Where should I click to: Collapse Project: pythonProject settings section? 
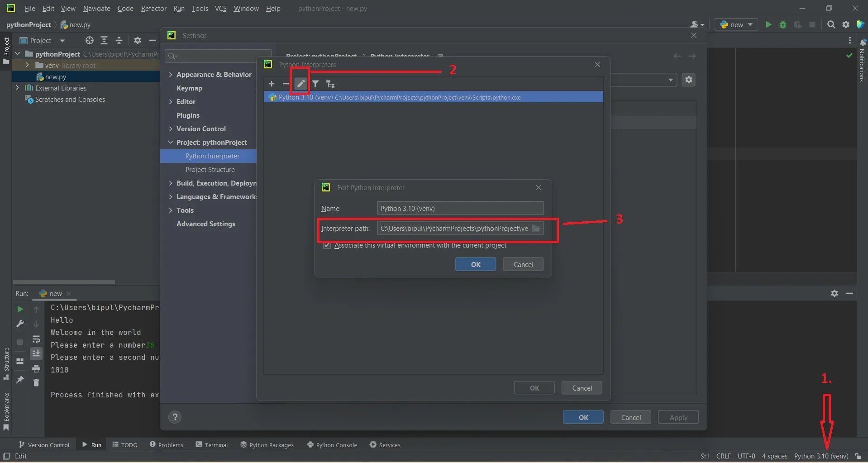[171, 143]
